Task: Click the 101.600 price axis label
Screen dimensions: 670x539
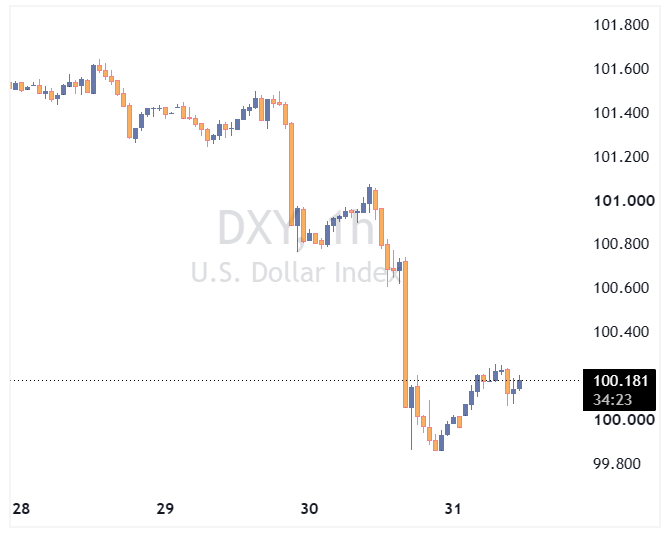Action: click(x=621, y=69)
